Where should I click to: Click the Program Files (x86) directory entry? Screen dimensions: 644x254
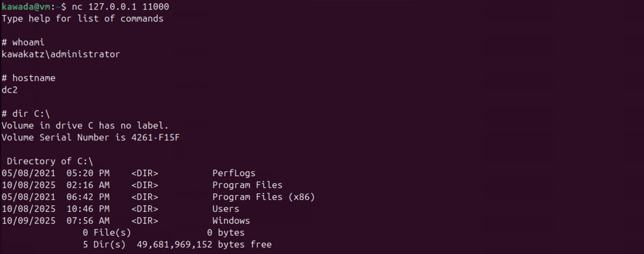click(x=263, y=197)
